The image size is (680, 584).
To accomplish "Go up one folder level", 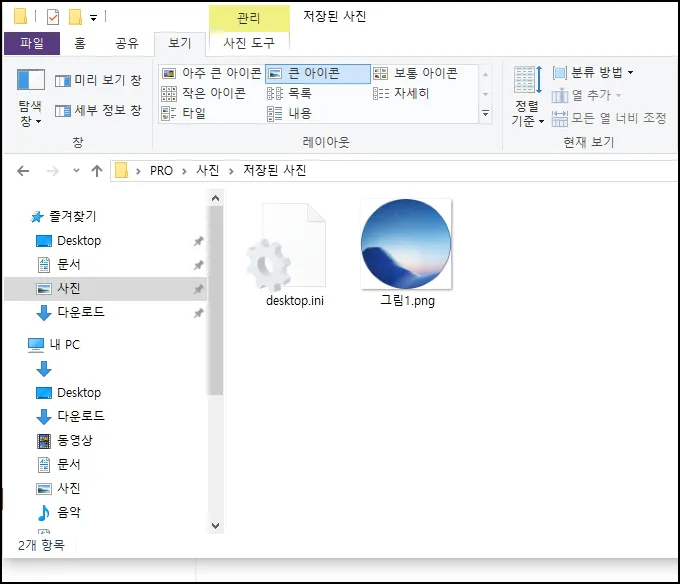I will (x=97, y=171).
